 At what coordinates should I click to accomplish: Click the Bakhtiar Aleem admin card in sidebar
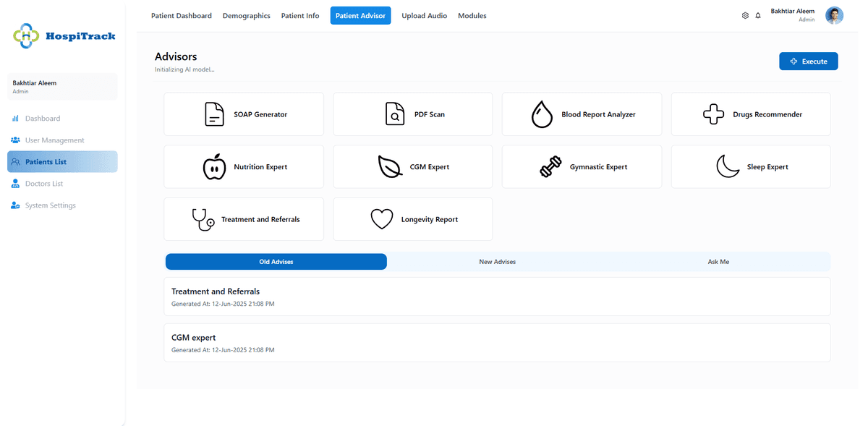(x=62, y=87)
